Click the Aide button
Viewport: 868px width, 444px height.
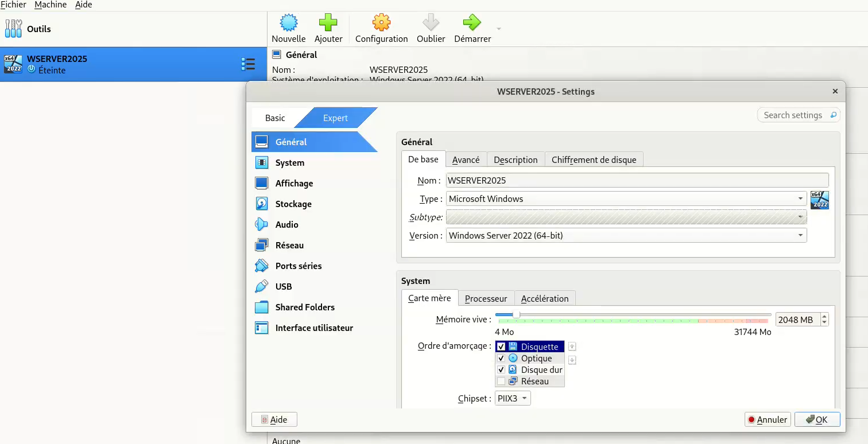pos(274,419)
